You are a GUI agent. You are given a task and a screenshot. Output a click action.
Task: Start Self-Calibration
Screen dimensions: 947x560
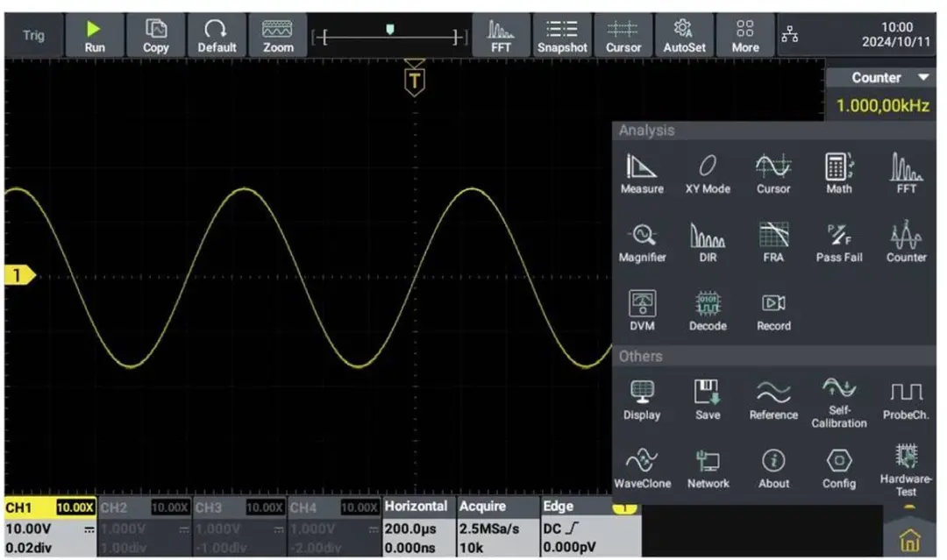pos(839,402)
